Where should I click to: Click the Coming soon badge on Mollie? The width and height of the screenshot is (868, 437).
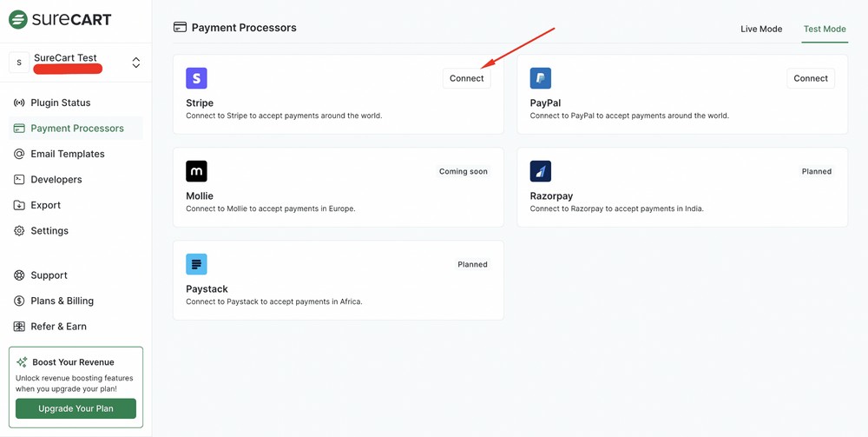pos(464,171)
